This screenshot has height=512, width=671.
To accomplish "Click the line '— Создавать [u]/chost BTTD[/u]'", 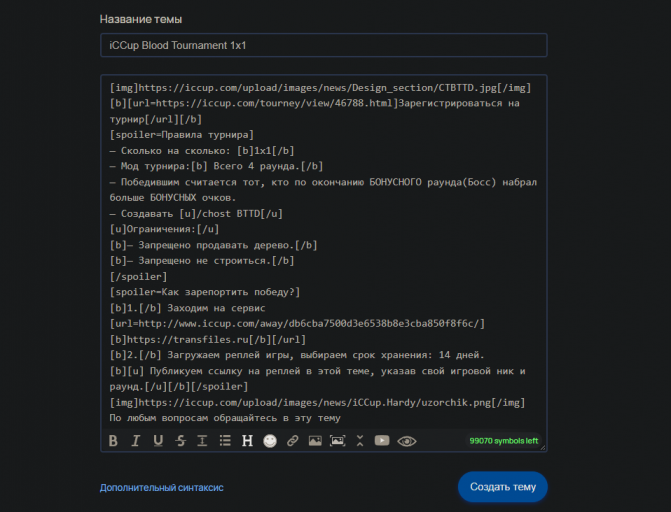I will click(196, 214).
